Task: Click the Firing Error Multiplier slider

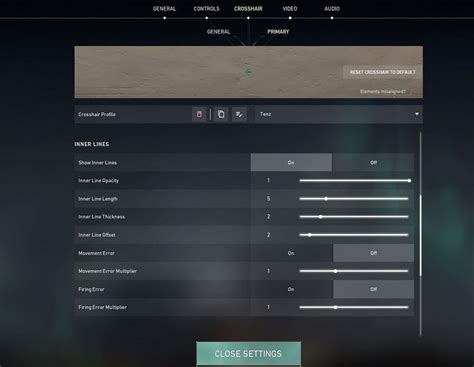Action: click(x=354, y=307)
